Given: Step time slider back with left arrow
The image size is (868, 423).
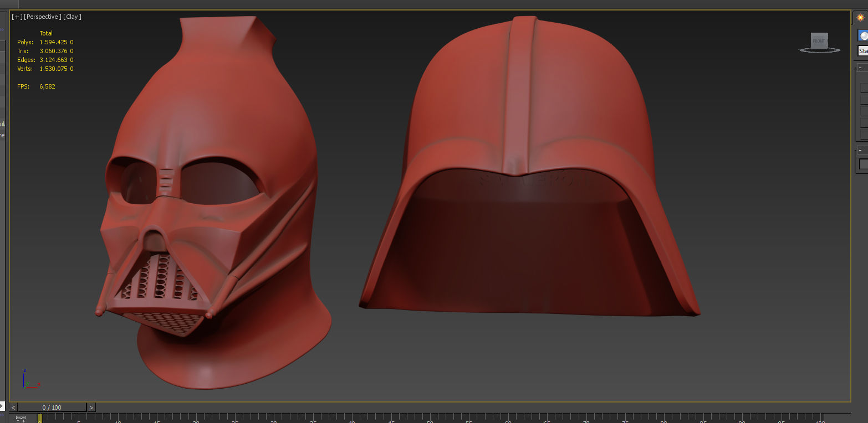Looking at the screenshot, I should point(13,407).
